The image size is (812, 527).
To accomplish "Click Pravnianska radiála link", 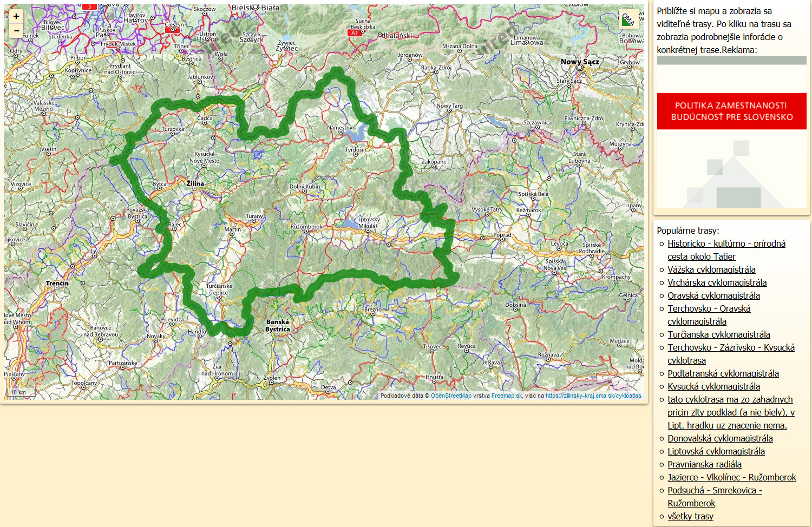I will click(704, 464).
